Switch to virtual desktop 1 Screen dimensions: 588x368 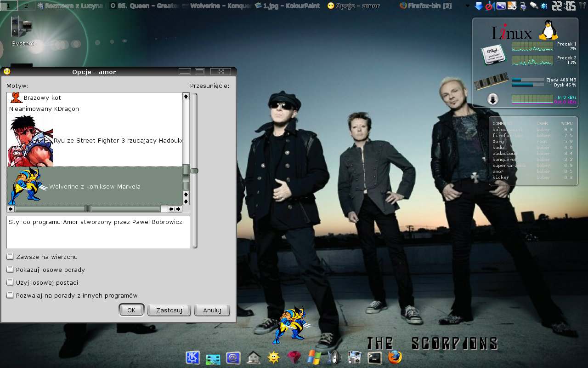pos(9,6)
